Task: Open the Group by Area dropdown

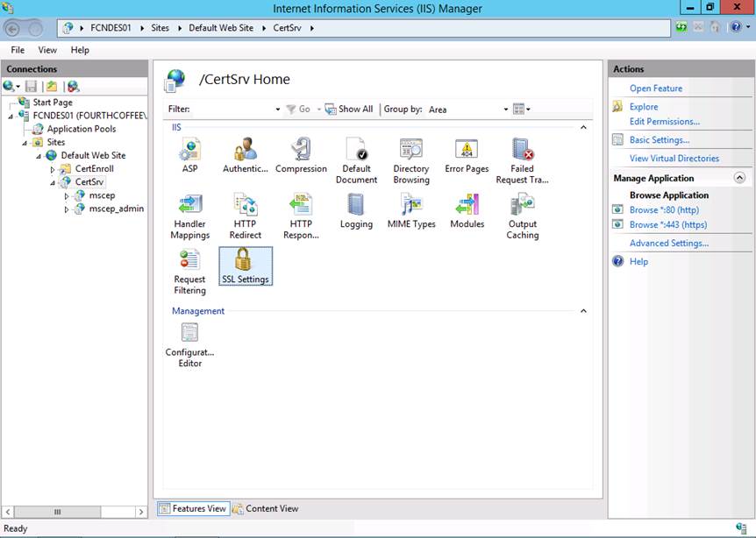Action: (505, 110)
